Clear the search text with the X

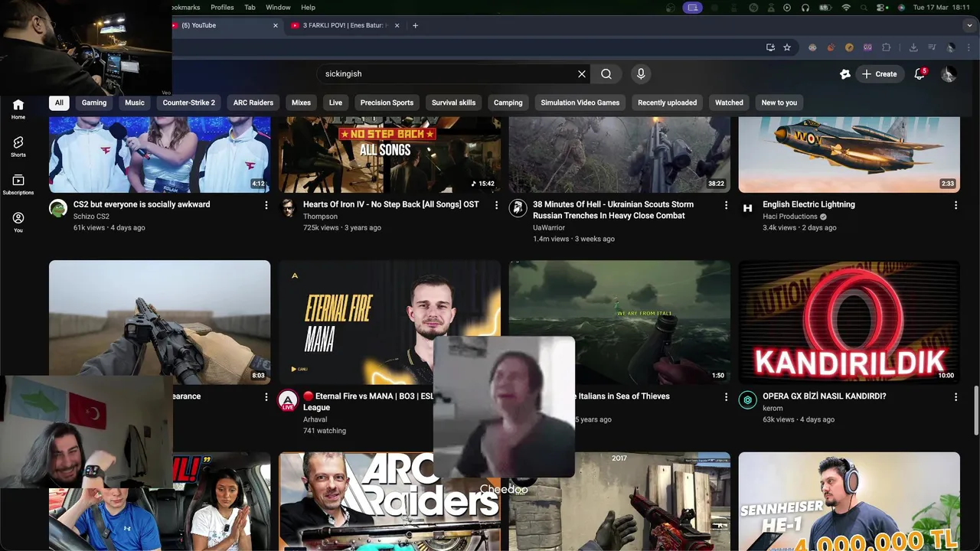point(582,74)
